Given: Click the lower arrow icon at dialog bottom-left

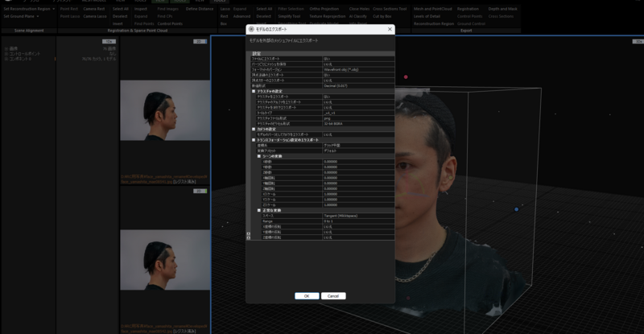Looking at the screenshot, I should pyautogui.click(x=249, y=238).
